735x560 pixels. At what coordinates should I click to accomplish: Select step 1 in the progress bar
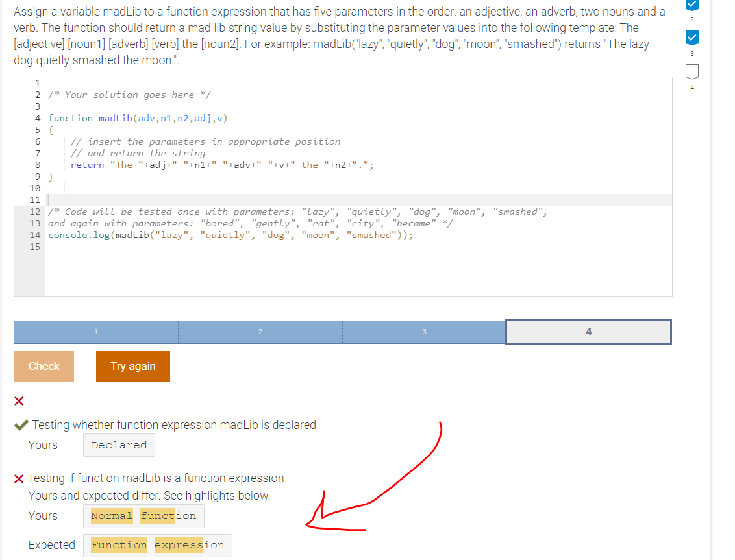click(x=95, y=332)
